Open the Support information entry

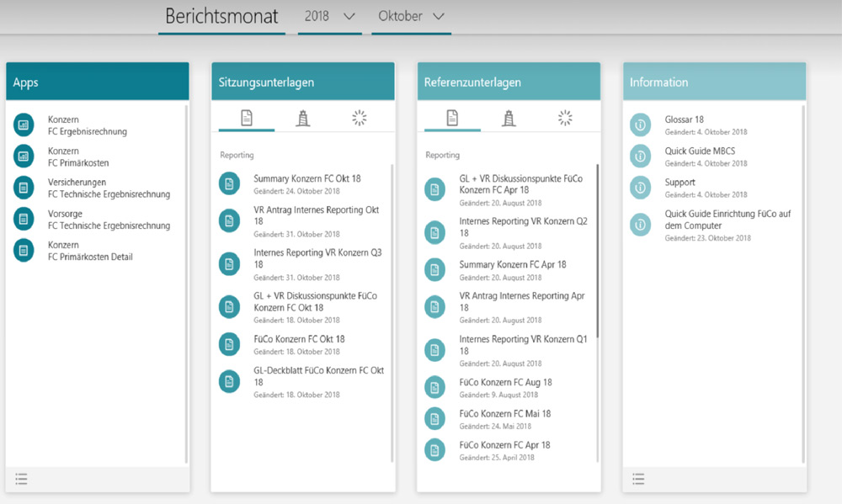click(679, 183)
